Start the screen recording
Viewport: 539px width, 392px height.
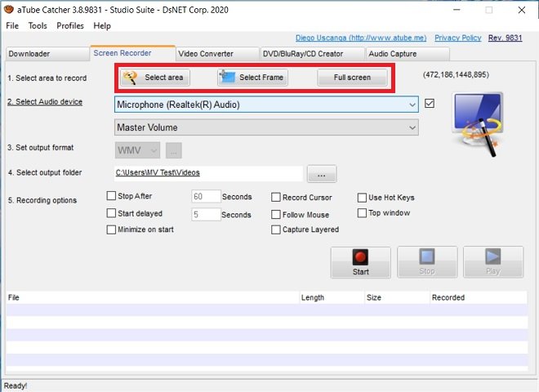361,262
